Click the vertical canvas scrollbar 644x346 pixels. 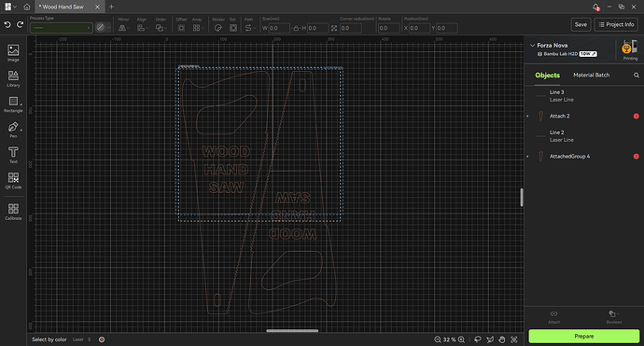(x=522, y=197)
